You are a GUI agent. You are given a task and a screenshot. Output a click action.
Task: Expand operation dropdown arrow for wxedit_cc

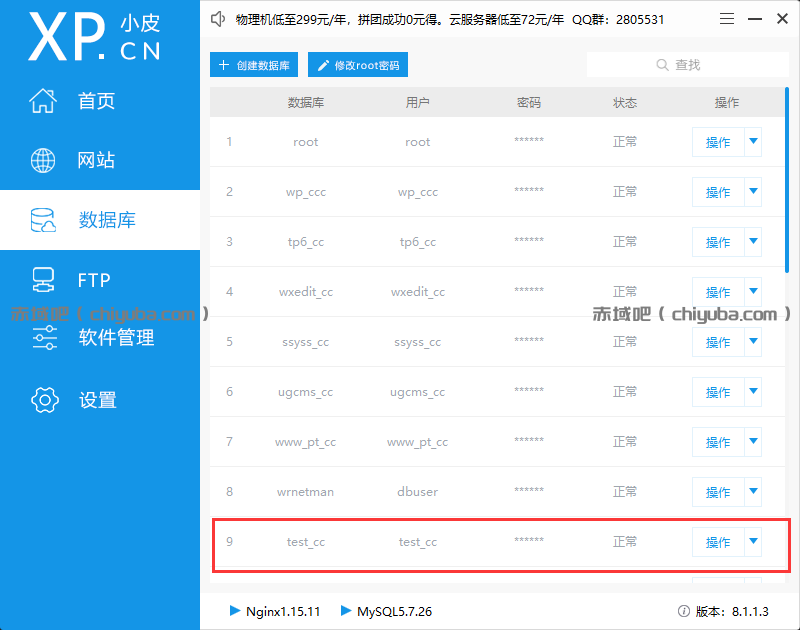coord(753,292)
